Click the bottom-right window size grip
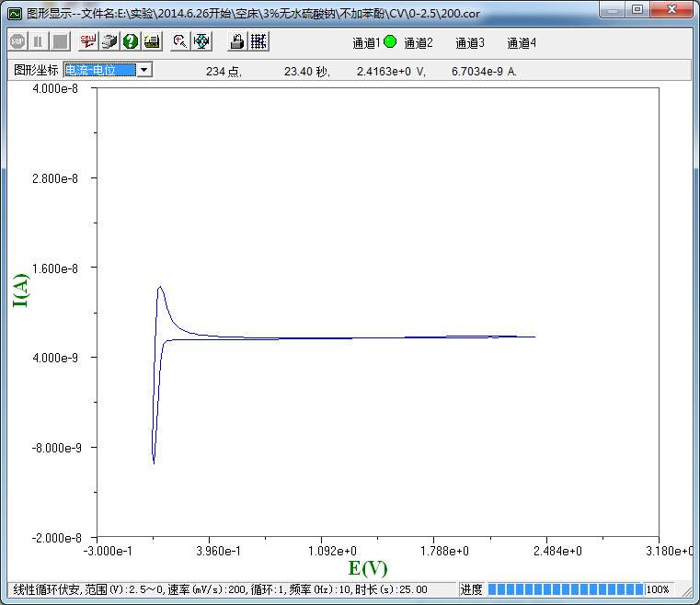Image resolution: width=700 pixels, height=605 pixels. coord(687,591)
